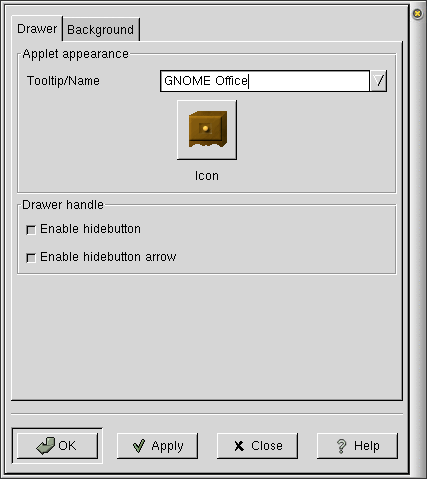Image resolution: width=427 pixels, height=479 pixels.
Task: Click the yellow round X icon
Action: point(417,14)
